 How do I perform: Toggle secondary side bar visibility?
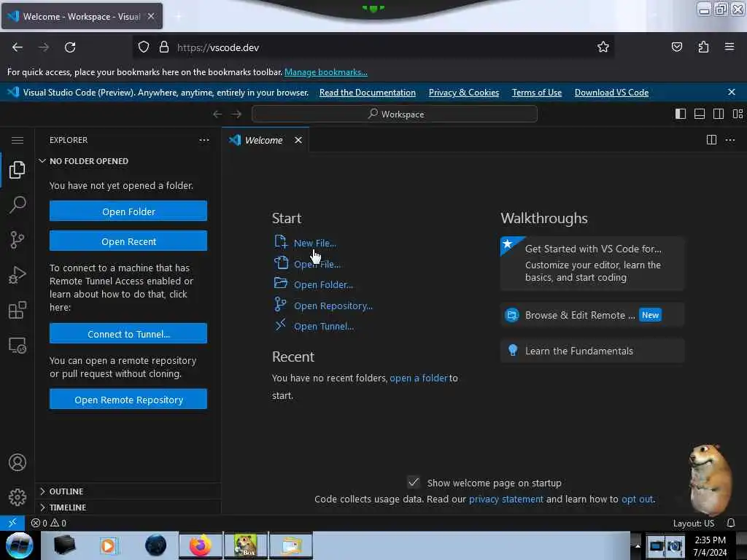(x=719, y=114)
